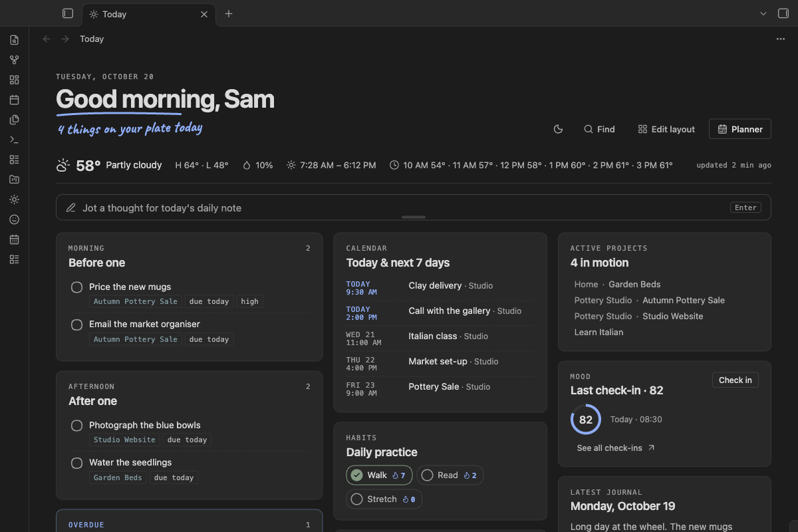The width and height of the screenshot is (798, 532).
Task: Open the three-dots more options menu
Action: tap(781, 39)
